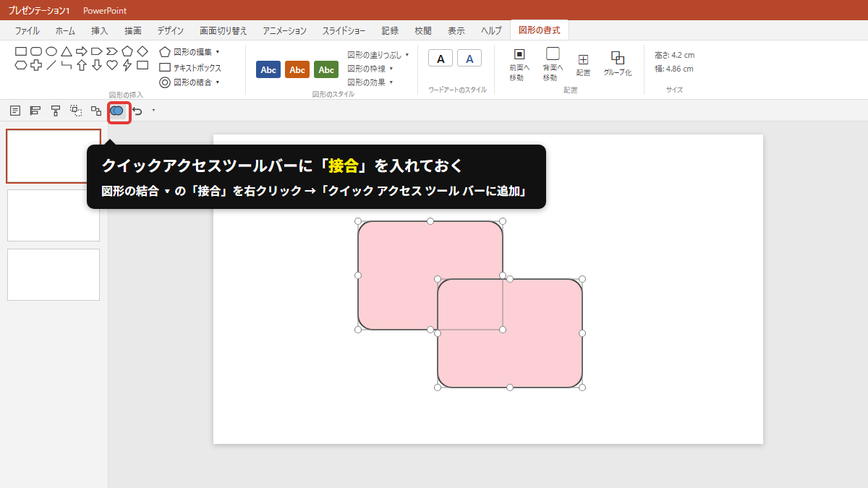Pick the ellipse shape from the gallery
Viewport: 868px width, 488px height.
pos(51,51)
